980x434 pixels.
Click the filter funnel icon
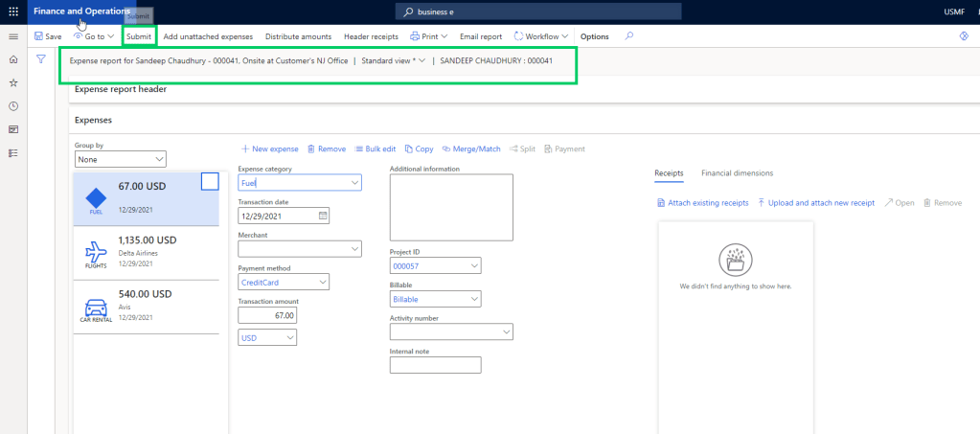pos(42,59)
